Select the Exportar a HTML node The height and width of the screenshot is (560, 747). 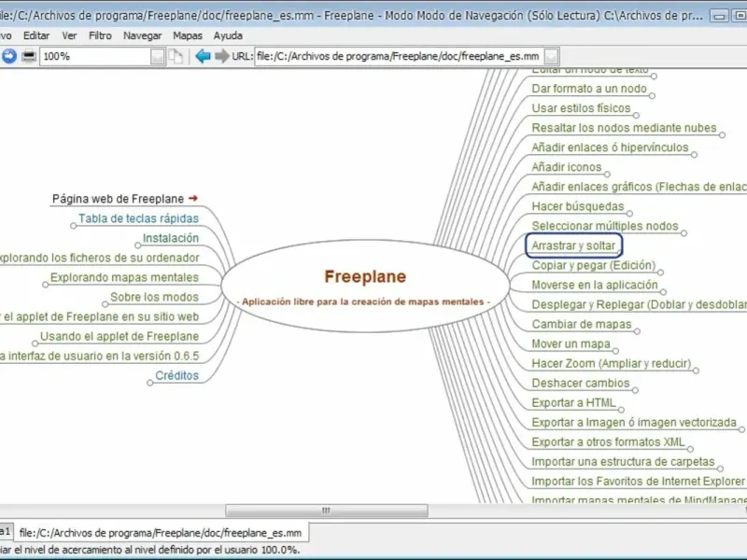tap(573, 403)
